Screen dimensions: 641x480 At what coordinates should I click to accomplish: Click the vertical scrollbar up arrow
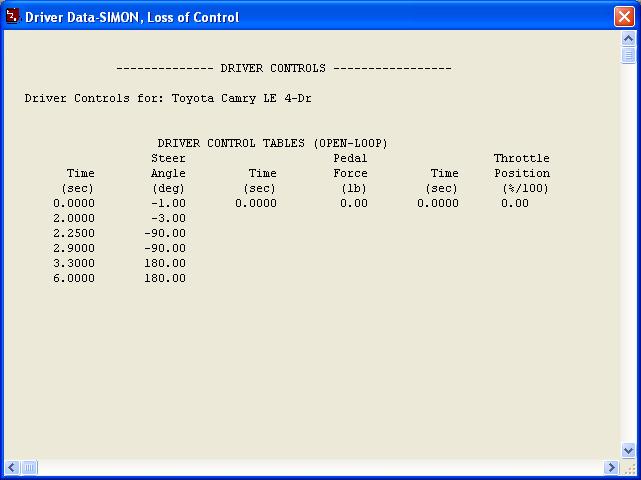click(628, 40)
